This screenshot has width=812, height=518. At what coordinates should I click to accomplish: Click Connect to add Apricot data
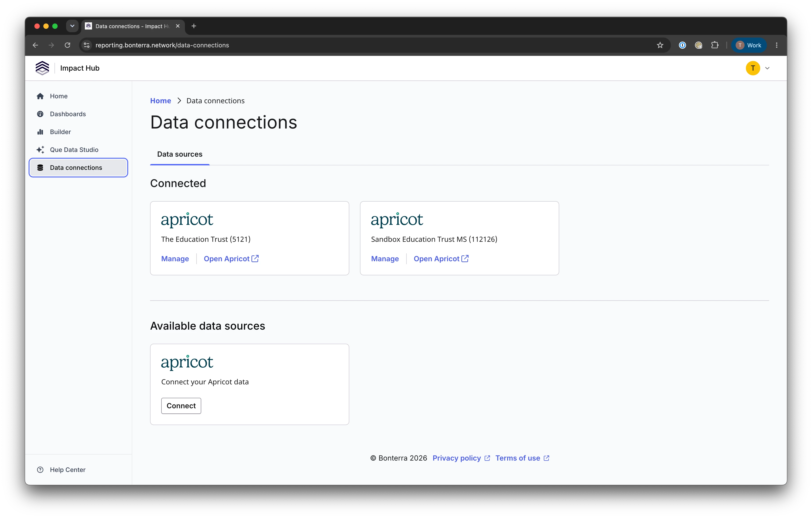click(181, 406)
